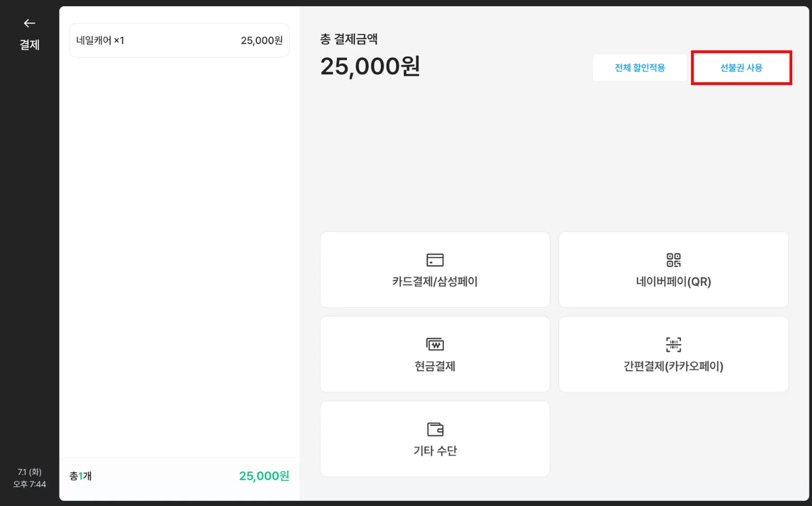Screen dimensions: 812x506
Task: Click the 네이버페이(QR) label text
Action: [673, 282]
